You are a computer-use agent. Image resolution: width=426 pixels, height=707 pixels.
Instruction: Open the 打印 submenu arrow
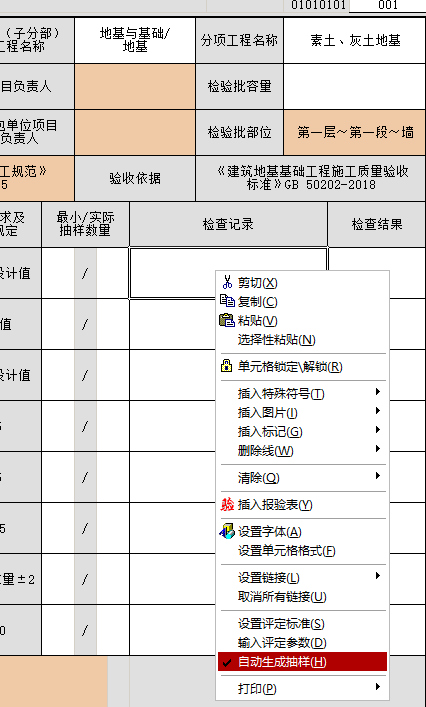click(x=378, y=687)
